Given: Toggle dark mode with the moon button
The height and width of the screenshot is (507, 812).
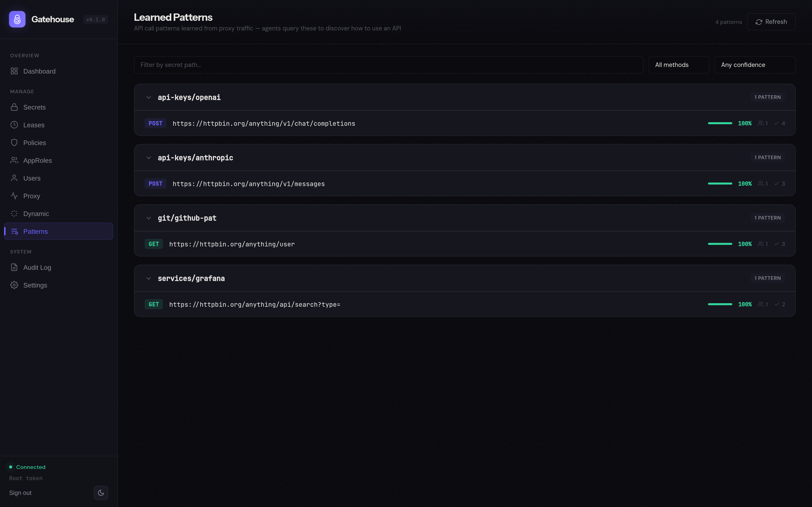Looking at the screenshot, I should (x=101, y=493).
